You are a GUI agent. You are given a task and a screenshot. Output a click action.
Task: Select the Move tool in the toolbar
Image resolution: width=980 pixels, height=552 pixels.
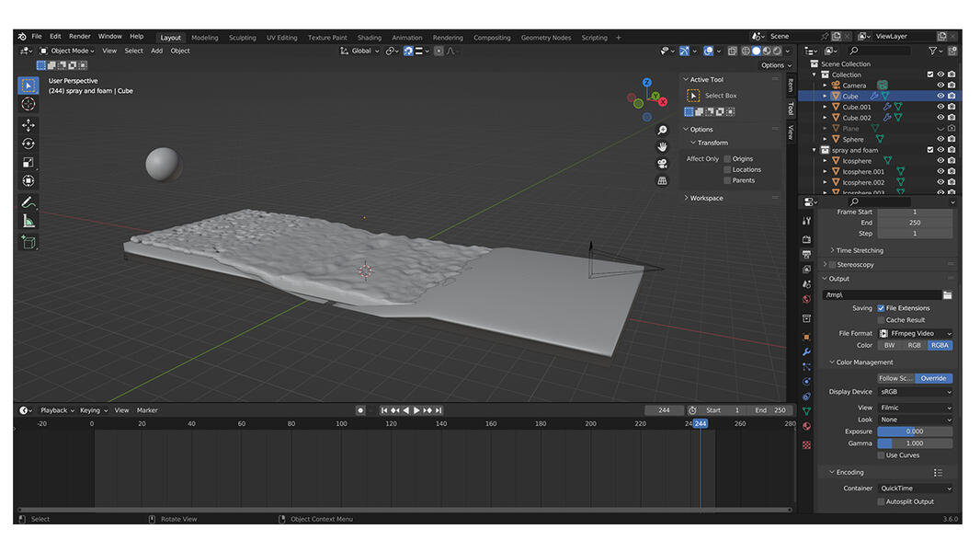(x=28, y=125)
